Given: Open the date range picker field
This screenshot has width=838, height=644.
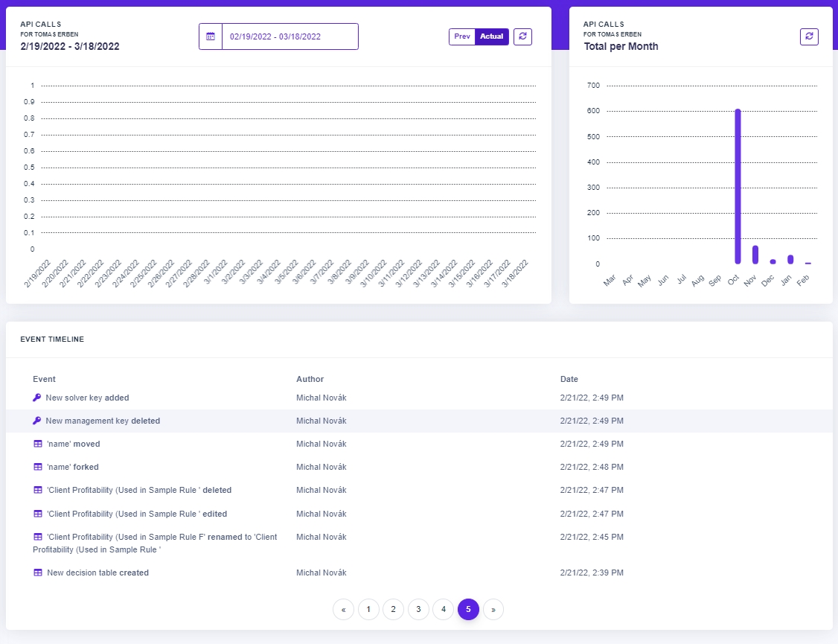Looking at the screenshot, I should [290, 36].
